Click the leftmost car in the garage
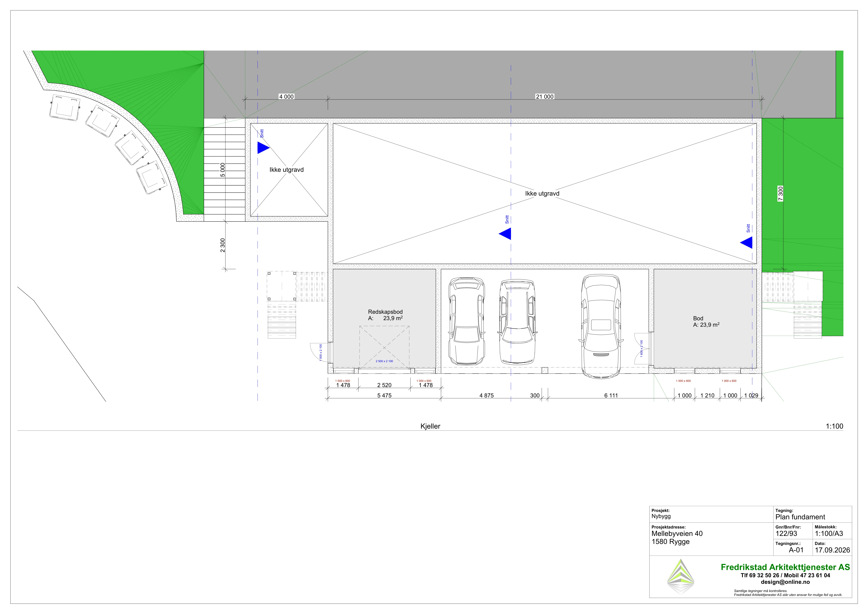 (466, 321)
